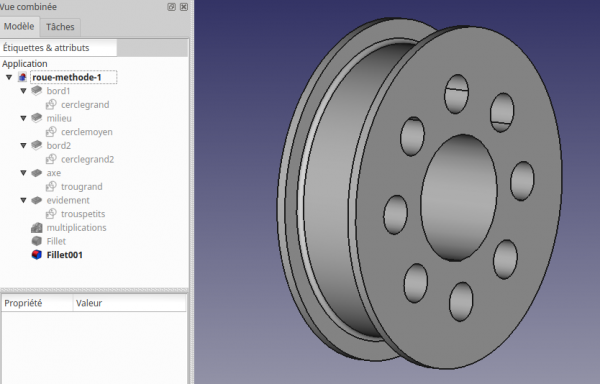The height and width of the screenshot is (384, 600).
Task: Switch to the Modèle tab
Action: pos(19,26)
